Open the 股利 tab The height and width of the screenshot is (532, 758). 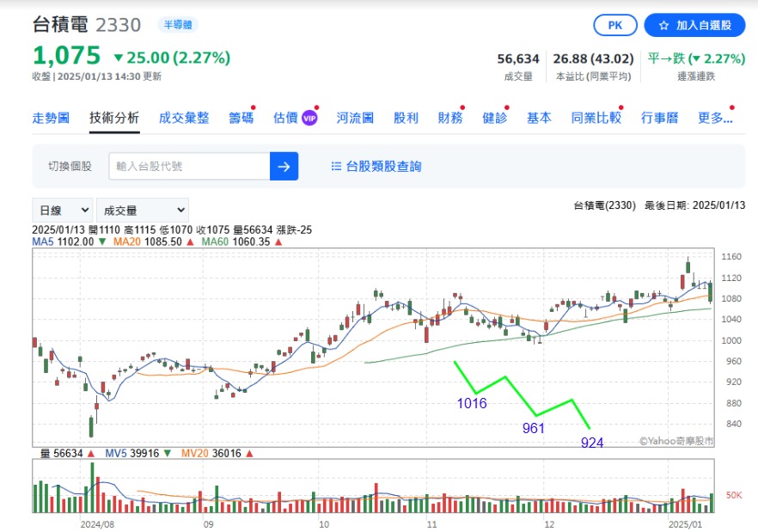pos(406,118)
